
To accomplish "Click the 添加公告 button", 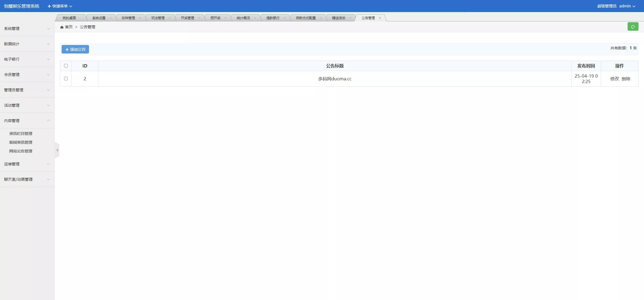I will (x=75, y=49).
